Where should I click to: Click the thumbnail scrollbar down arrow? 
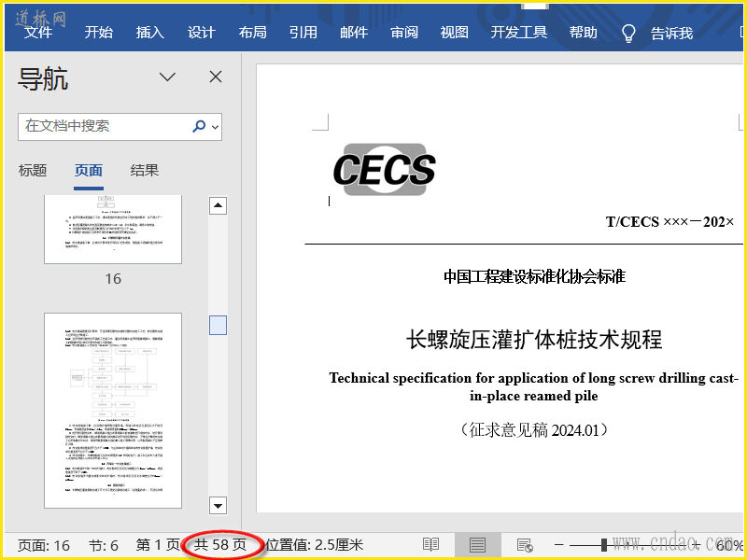click(218, 506)
